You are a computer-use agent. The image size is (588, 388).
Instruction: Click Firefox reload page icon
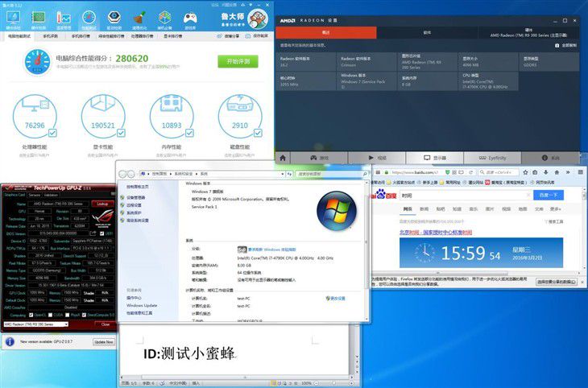471,172
